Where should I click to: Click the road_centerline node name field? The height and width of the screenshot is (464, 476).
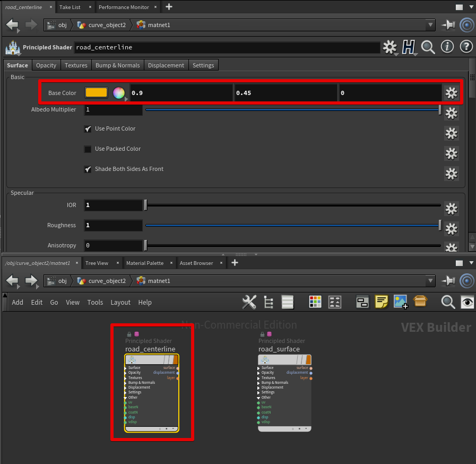coord(227,47)
